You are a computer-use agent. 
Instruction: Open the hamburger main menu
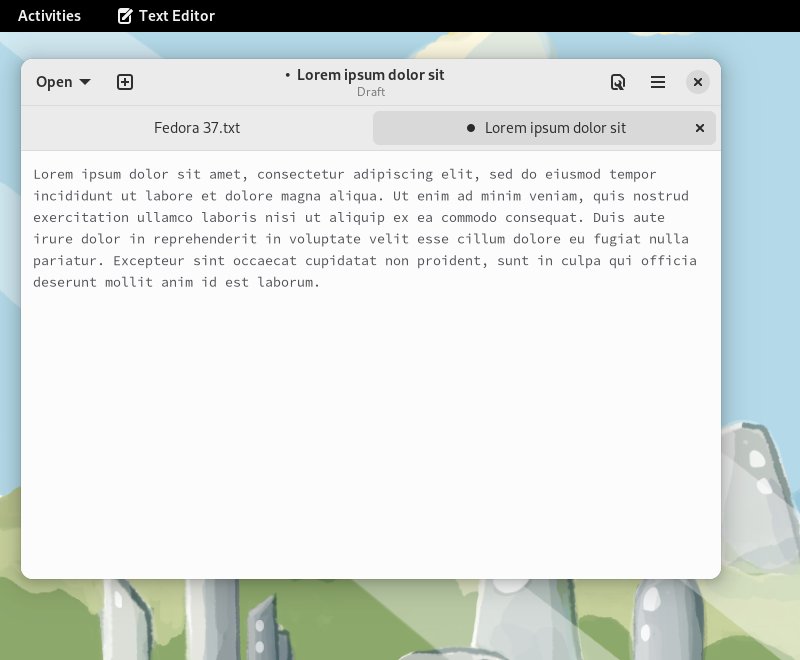click(658, 82)
